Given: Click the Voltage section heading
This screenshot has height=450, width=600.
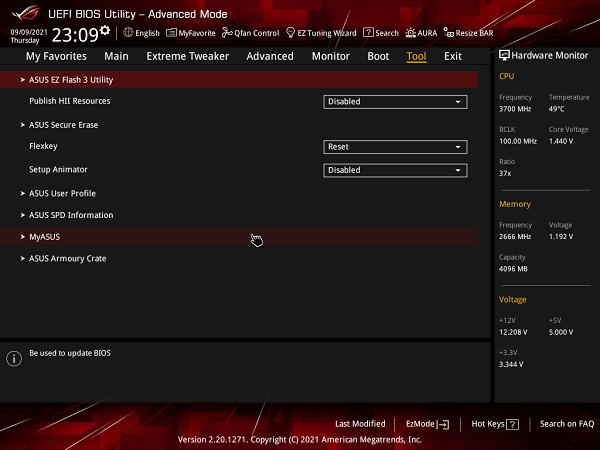Looking at the screenshot, I should coord(512,300).
